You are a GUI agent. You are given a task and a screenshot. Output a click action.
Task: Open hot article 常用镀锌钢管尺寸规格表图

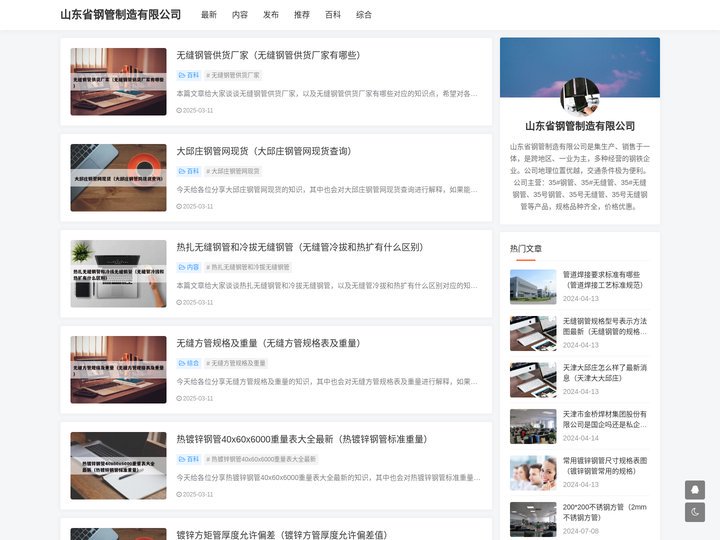coord(605,466)
